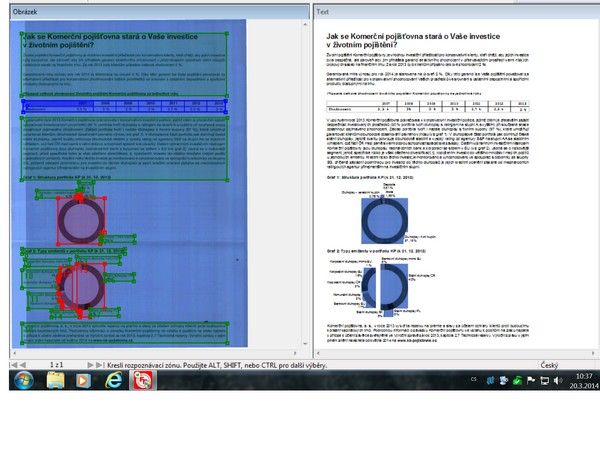Click upper donut chart in Text panel
The width and height of the screenshot is (600, 450).
(x=385, y=221)
